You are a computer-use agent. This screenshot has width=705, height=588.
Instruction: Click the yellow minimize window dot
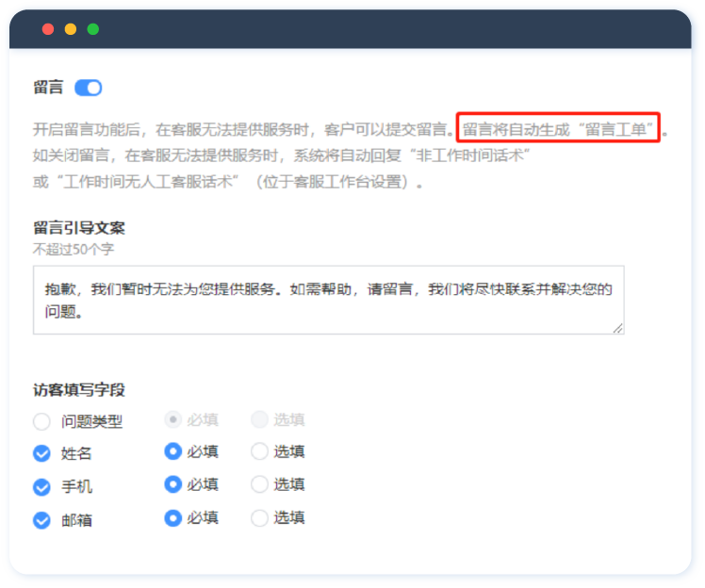pyautogui.click(x=71, y=29)
